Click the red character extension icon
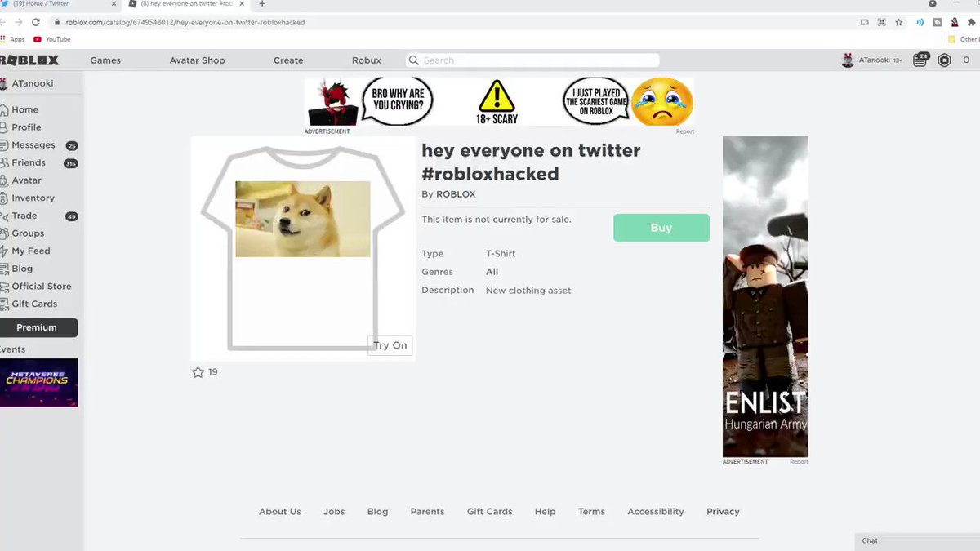 point(954,22)
